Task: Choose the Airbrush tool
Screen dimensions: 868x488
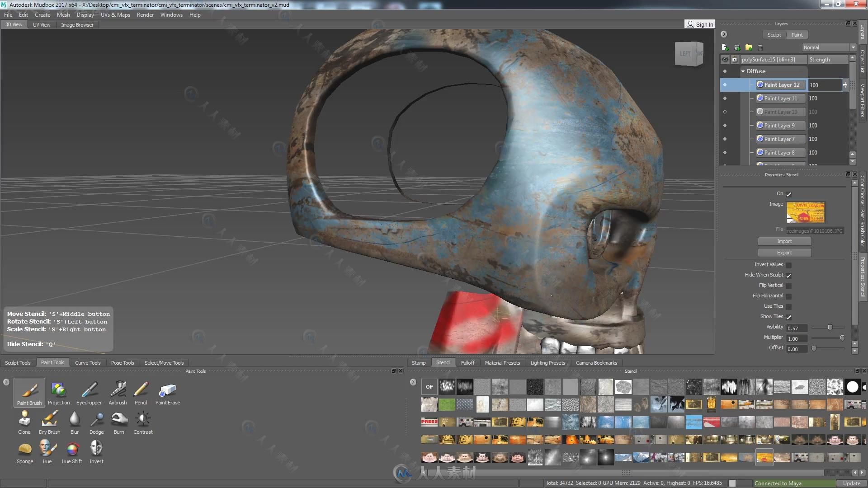Action: 118,393
